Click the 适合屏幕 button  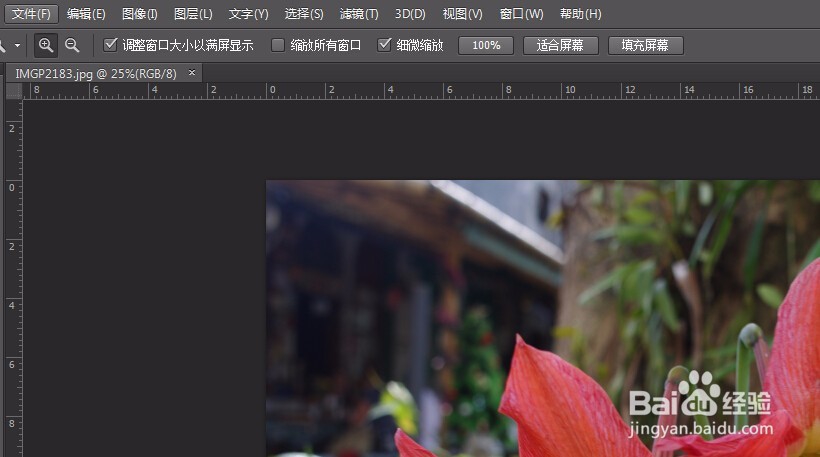tap(561, 45)
